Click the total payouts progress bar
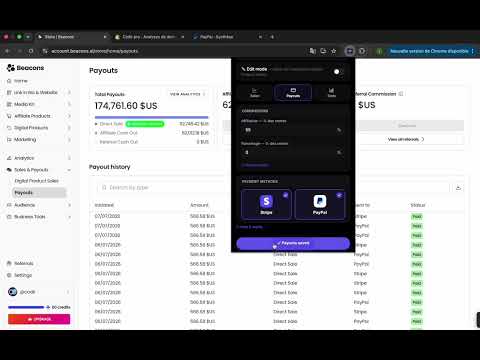The image size is (480, 360). coord(151,117)
